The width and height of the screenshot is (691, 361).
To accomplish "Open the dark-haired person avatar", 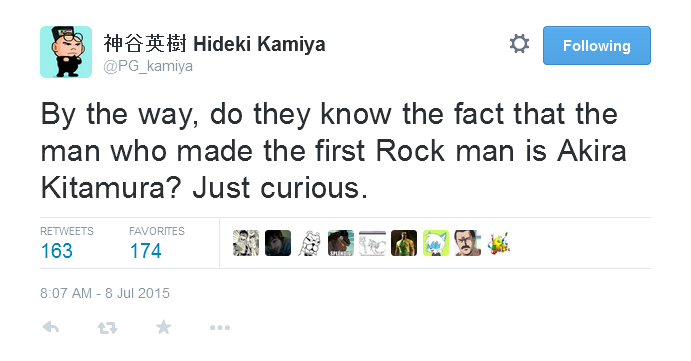I will pyautogui.click(x=278, y=243).
